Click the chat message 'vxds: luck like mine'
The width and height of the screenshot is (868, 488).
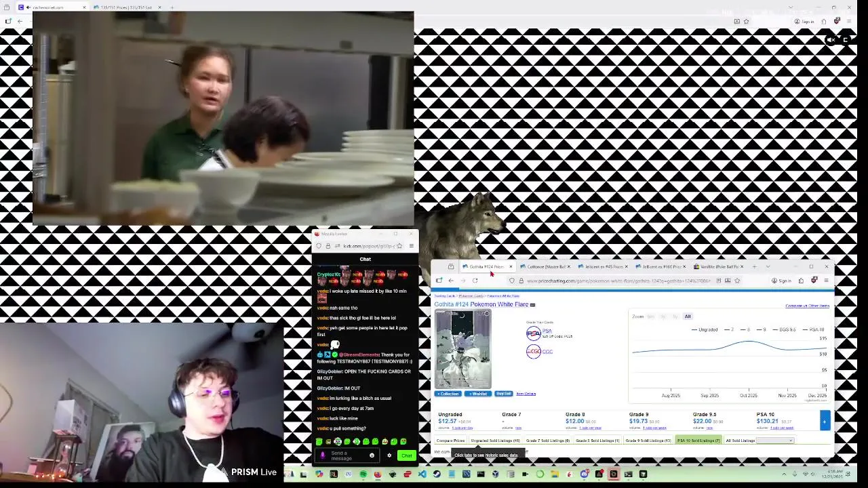pyautogui.click(x=337, y=418)
